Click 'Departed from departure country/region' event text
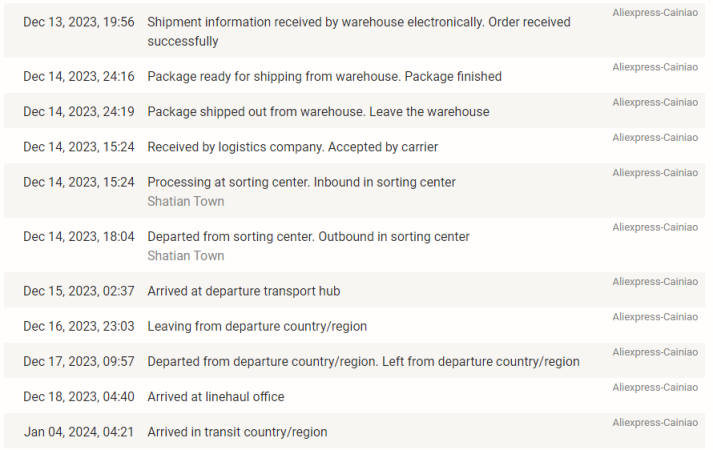Screen dimensions: 713x450 [363, 362]
